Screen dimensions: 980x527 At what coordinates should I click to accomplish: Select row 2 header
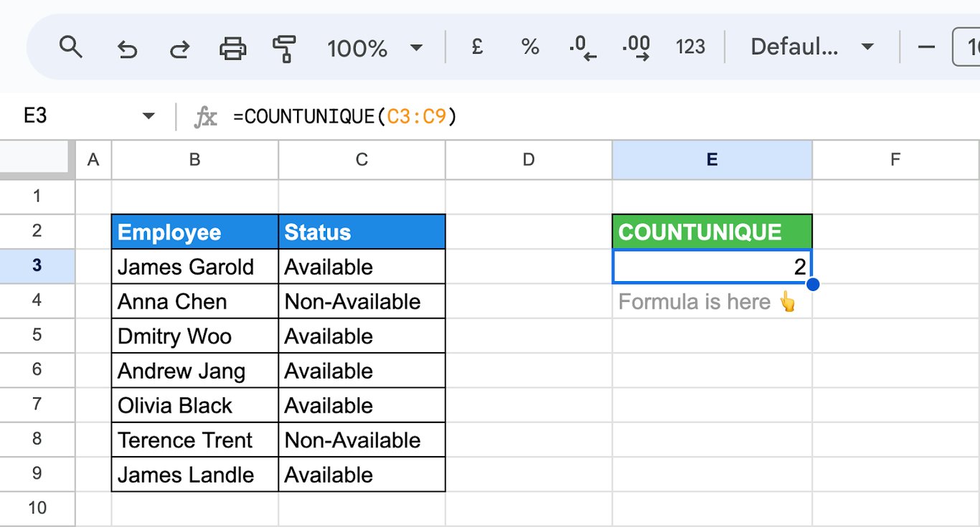[x=37, y=231]
